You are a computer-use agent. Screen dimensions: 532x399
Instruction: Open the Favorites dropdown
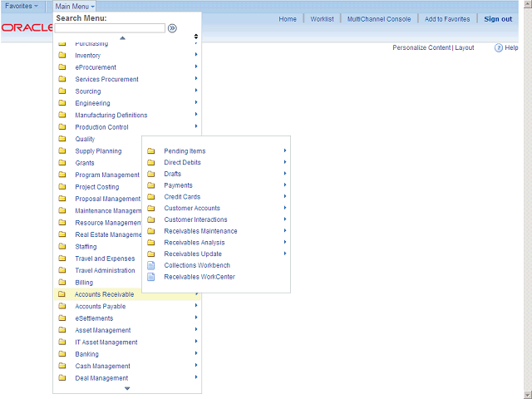click(22, 6)
